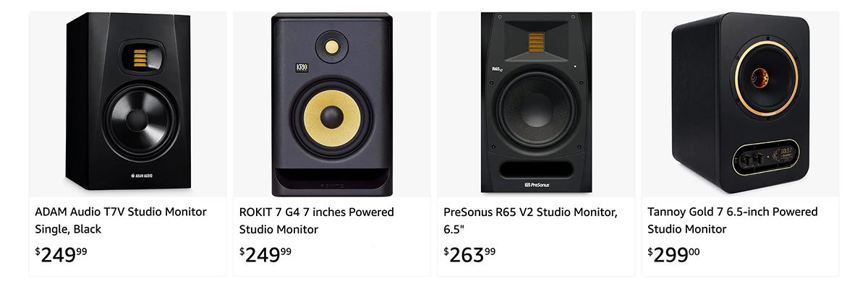
Task: Click the ROKIT 7 G4 Powered Studio Monitor title
Action: pos(317,220)
